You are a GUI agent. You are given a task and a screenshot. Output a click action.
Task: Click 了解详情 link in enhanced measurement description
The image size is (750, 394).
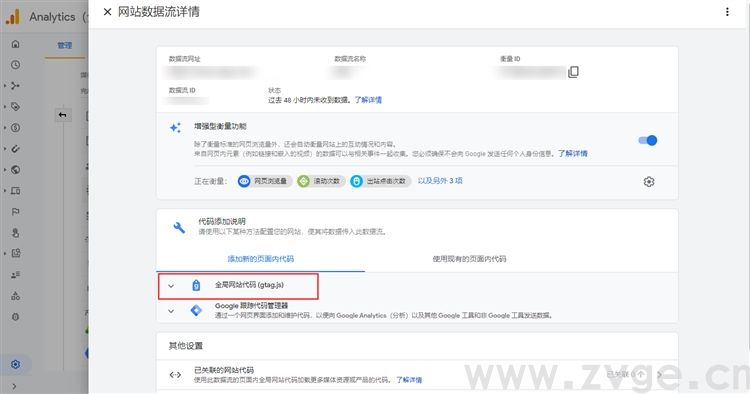click(x=573, y=153)
